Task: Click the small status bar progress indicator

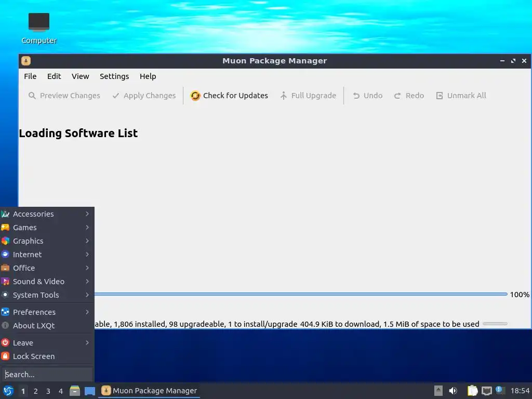Action: pyautogui.click(x=495, y=324)
